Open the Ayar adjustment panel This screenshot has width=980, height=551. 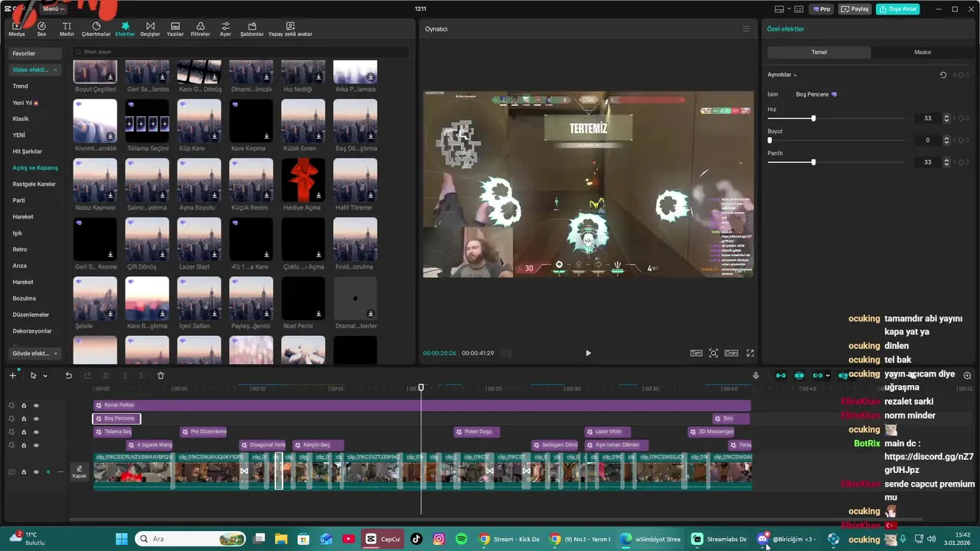pyautogui.click(x=225, y=29)
